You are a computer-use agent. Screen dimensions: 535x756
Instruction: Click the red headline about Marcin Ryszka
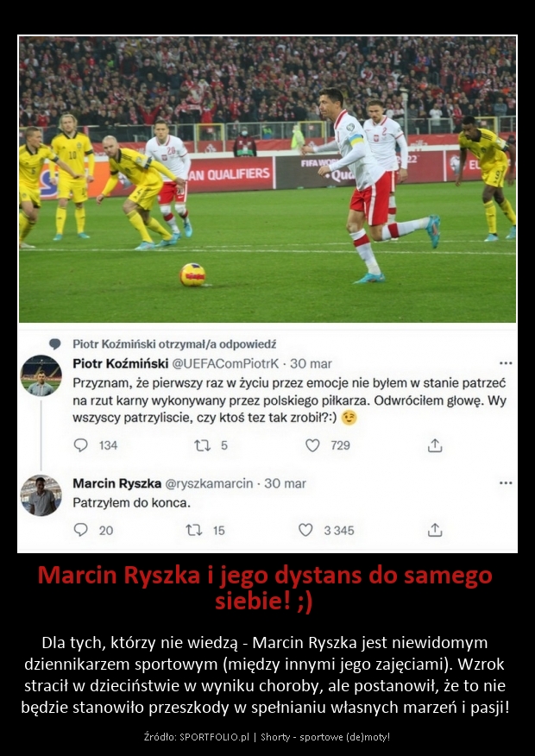click(x=265, y=588)
